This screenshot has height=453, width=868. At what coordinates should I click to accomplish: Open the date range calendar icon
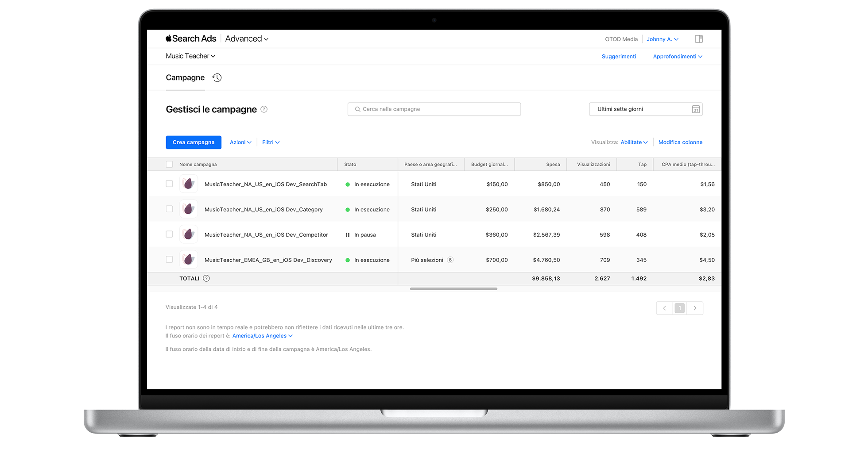[x=696, y=109]
